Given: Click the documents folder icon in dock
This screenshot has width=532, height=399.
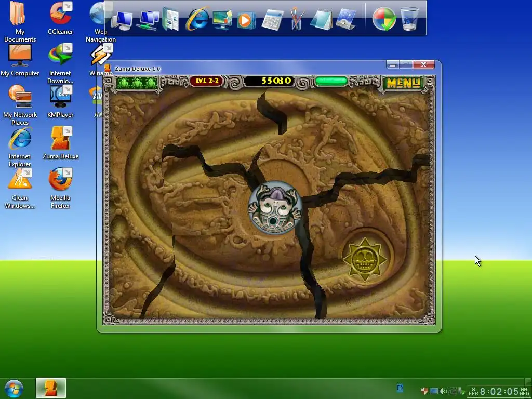Looking at the screenshot, I should coord(170,20).
